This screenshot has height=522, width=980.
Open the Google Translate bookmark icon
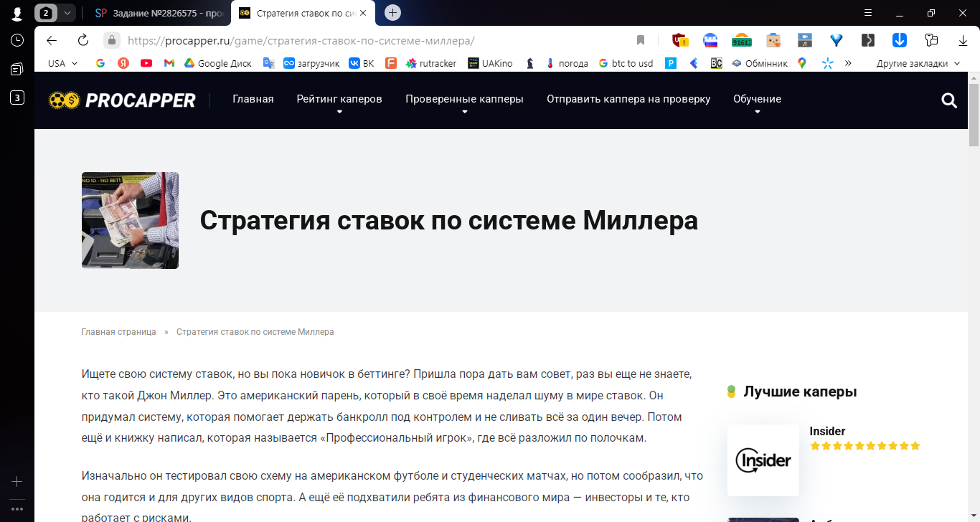(x=269, y=63)
